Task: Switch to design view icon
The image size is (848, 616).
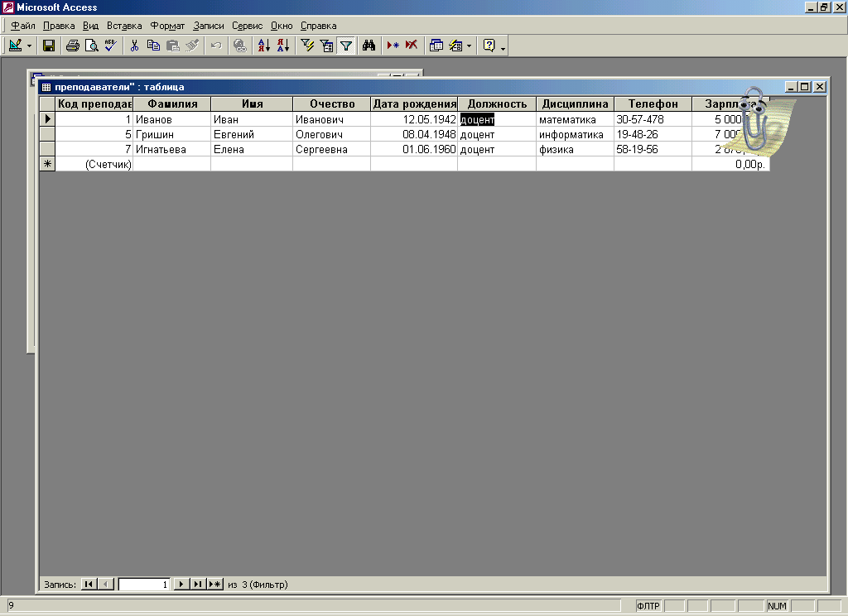Action: pyautogui.click(x=16, y=46)
